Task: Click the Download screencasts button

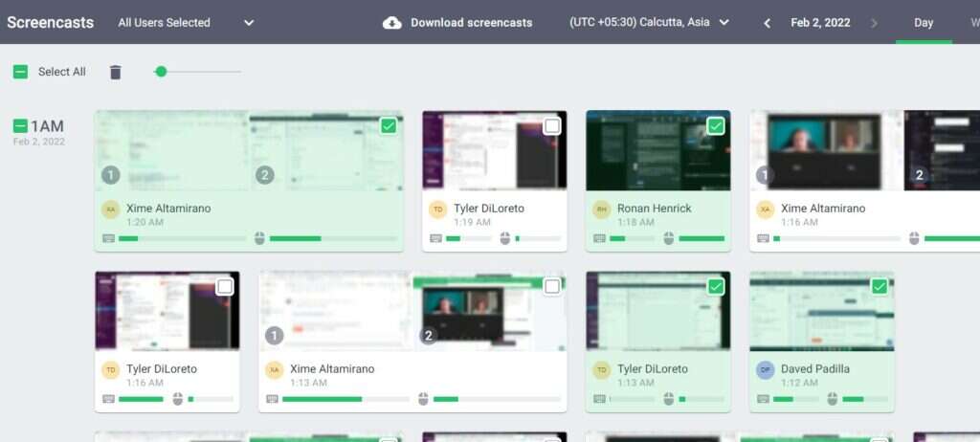Action: (457, 23)
